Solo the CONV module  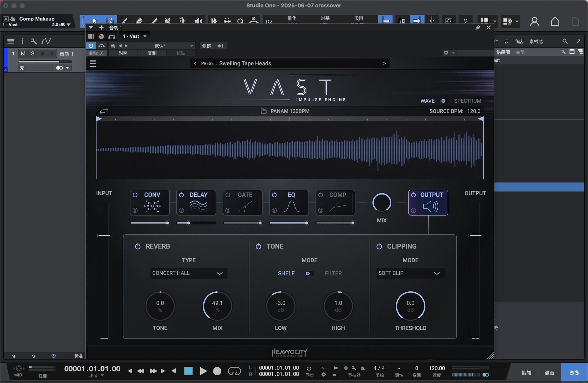tap(135, 210)
